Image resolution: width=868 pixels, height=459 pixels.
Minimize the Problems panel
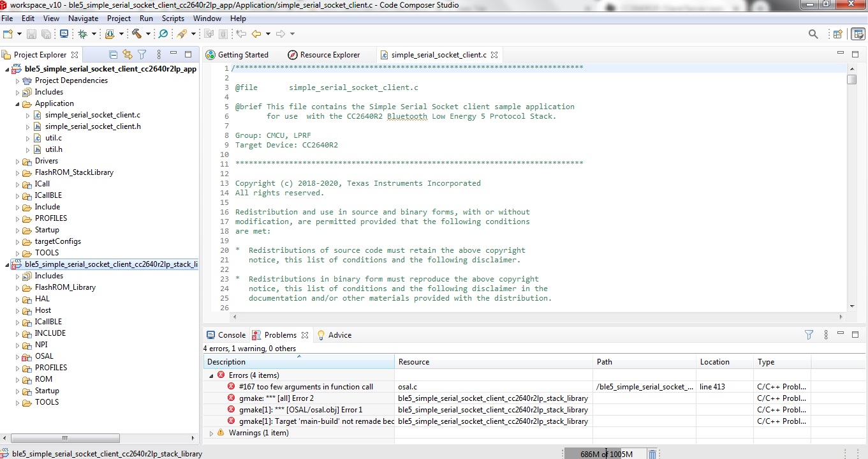point(841,334)
